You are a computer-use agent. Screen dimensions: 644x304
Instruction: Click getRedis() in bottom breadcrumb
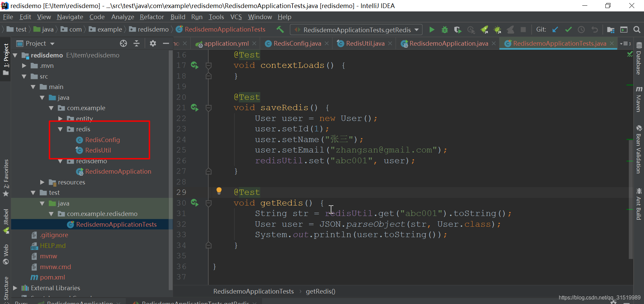[320, 291]
